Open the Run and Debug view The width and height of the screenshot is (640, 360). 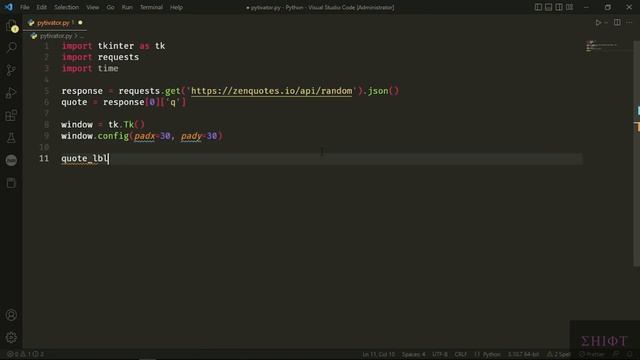(x=11, y=93)
